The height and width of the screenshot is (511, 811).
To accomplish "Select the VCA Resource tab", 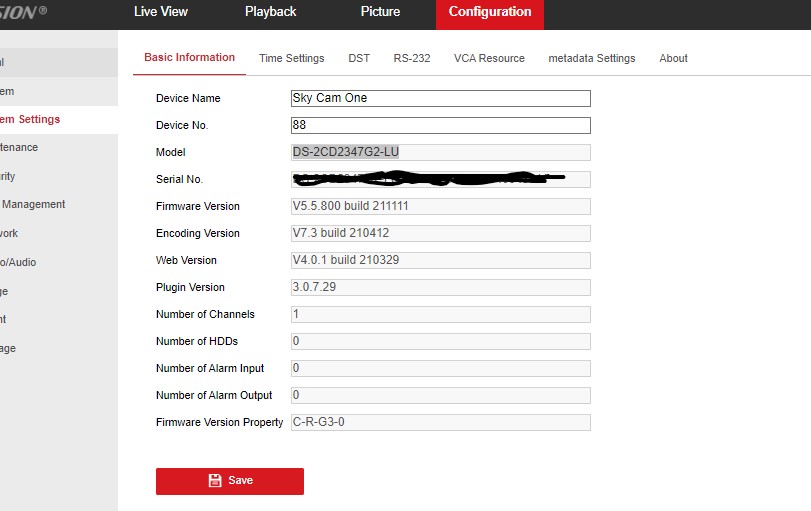I will [489, 59].
